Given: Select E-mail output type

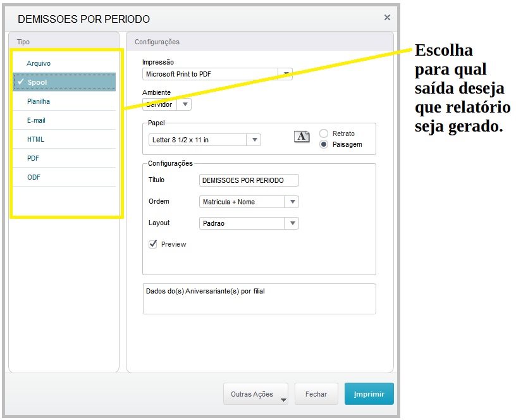Looking at the screenshot, I should pos(36,120).
